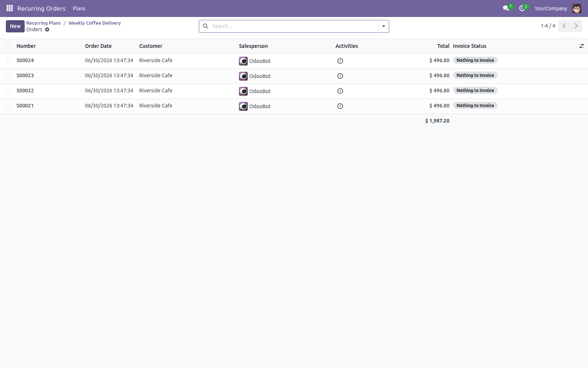Schedule activity for order S00021
The height and width of the screenshot is (368, 588).
click(x=340, y=106)
